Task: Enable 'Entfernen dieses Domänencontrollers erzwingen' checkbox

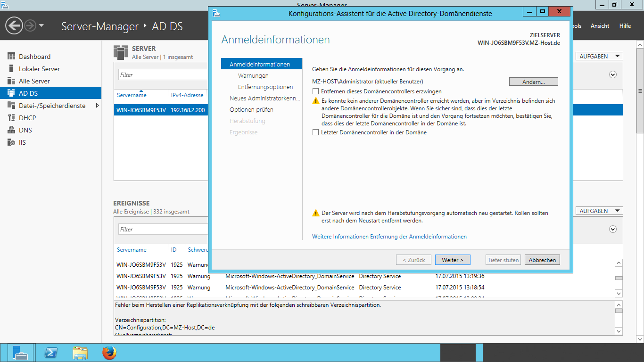Action: pyautogui.click(x=316, y=91)
